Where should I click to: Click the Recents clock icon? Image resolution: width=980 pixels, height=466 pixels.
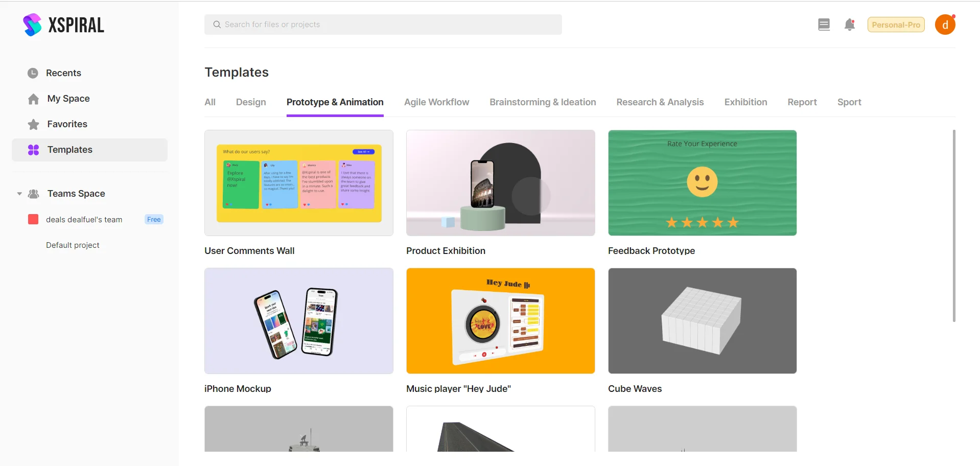coord(33,73)
